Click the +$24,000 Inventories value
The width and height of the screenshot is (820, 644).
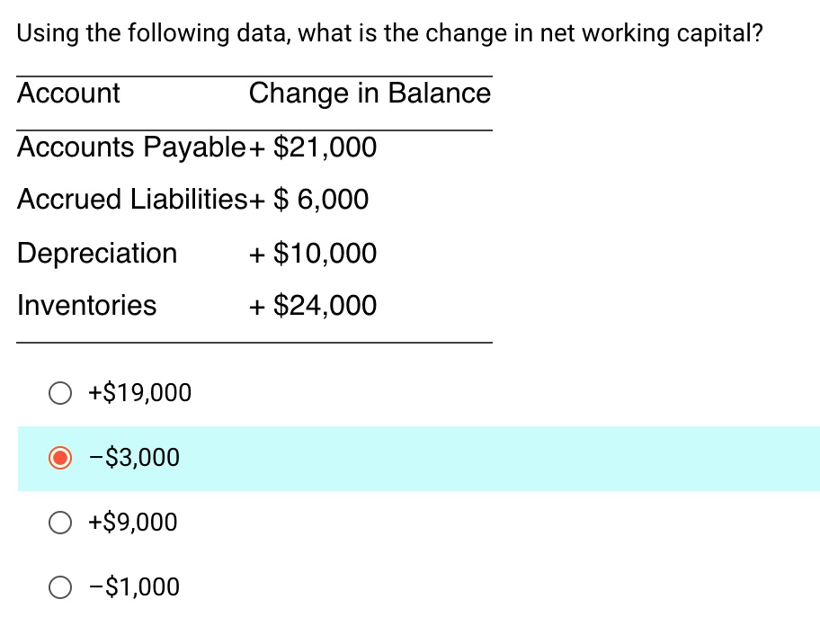311,306
